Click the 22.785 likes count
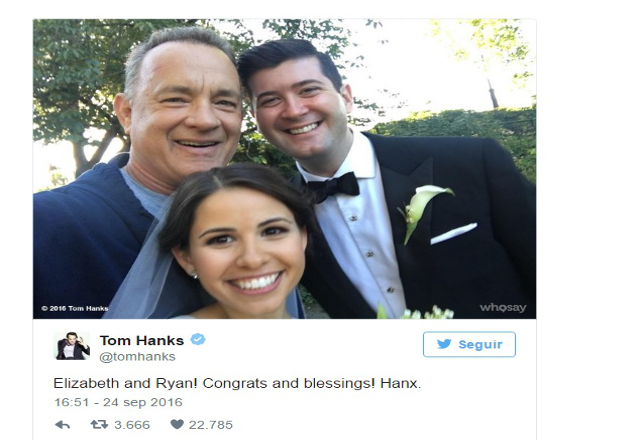The width and height of the screenshot is (640, 440). [211, 425]
